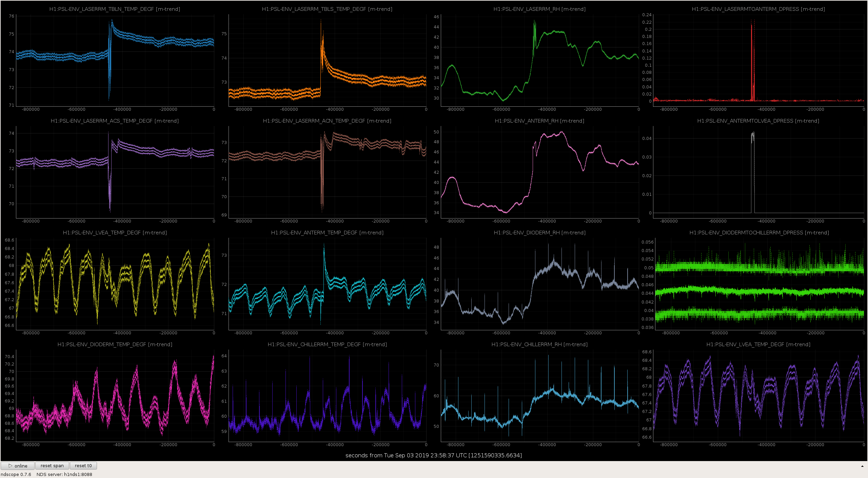Select the H1:PSL-ENV_ANTERMTOLVEA_DPRESS plot title
The height and width of the screenshot is (478, 868).
pos(758,121)
